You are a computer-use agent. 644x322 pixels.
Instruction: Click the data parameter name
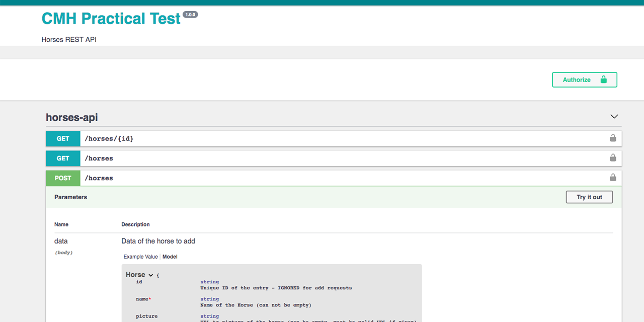click(60, 241)
